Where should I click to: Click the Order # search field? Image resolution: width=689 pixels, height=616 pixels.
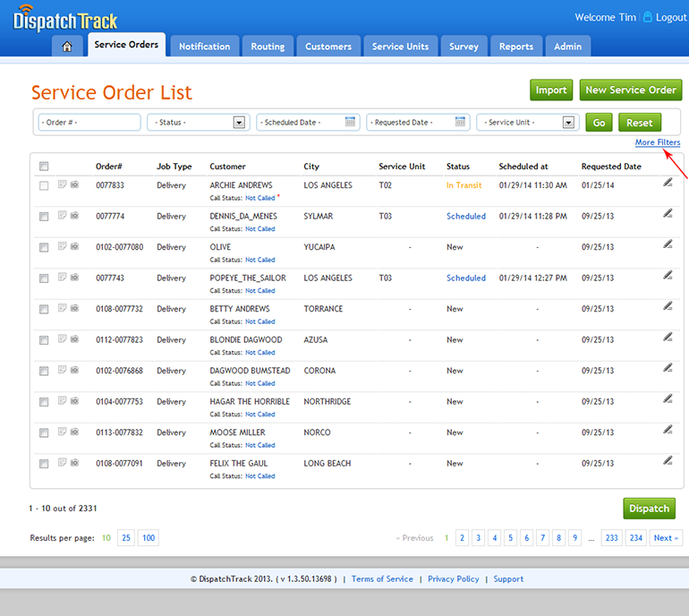click(89, 123)
